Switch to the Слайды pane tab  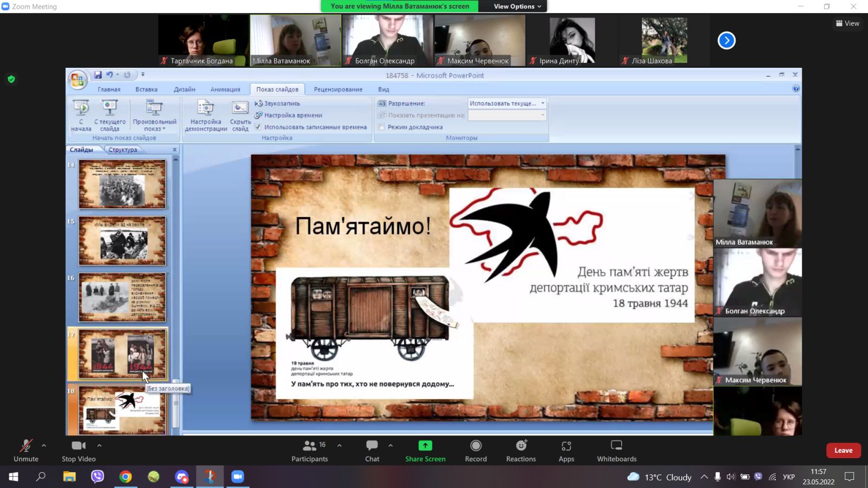coord(81,150)
